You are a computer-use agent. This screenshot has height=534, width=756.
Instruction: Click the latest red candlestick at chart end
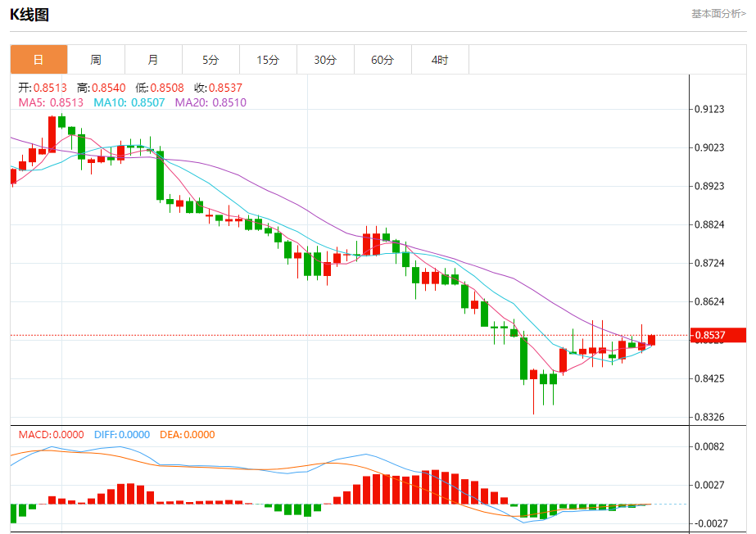(651, 340)
